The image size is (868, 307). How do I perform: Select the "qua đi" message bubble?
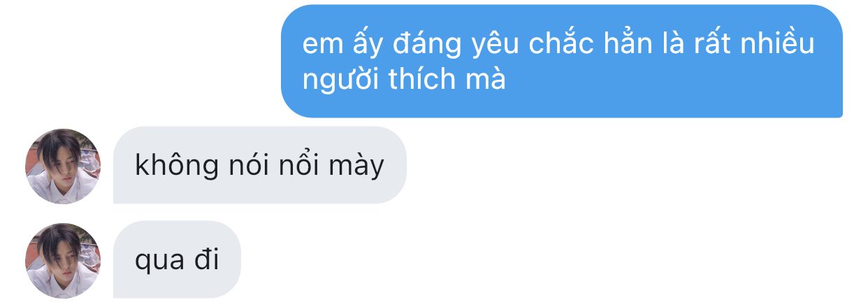point(177,259)
